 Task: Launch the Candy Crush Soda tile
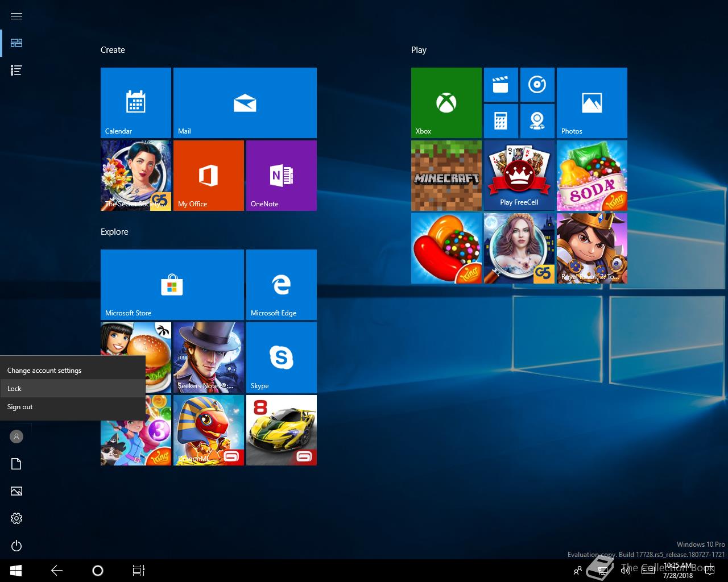592,176
